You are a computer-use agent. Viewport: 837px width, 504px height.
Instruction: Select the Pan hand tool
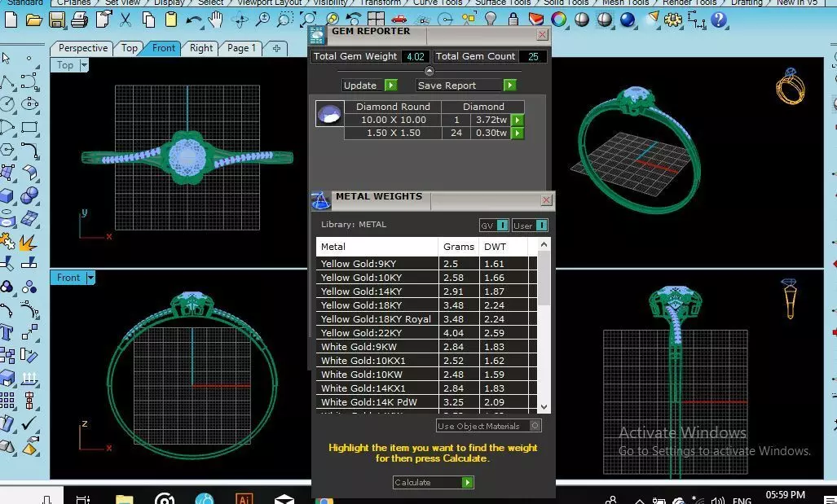tap(216, 20)
